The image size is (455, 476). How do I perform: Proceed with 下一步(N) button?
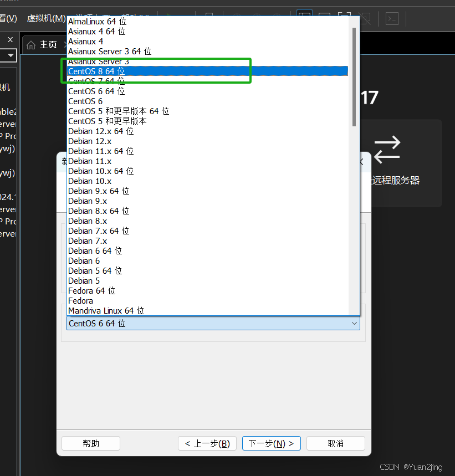[272, 443]
